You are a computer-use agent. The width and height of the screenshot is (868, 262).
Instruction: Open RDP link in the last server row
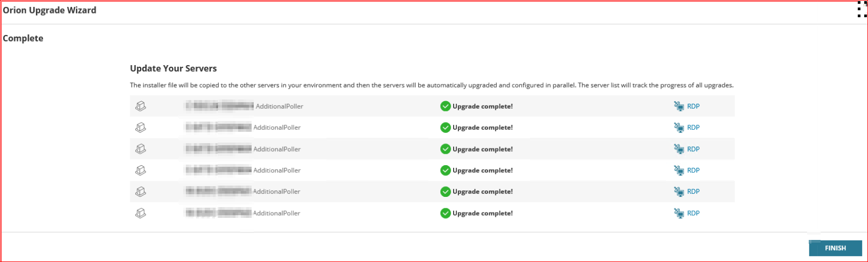(693, 213)
